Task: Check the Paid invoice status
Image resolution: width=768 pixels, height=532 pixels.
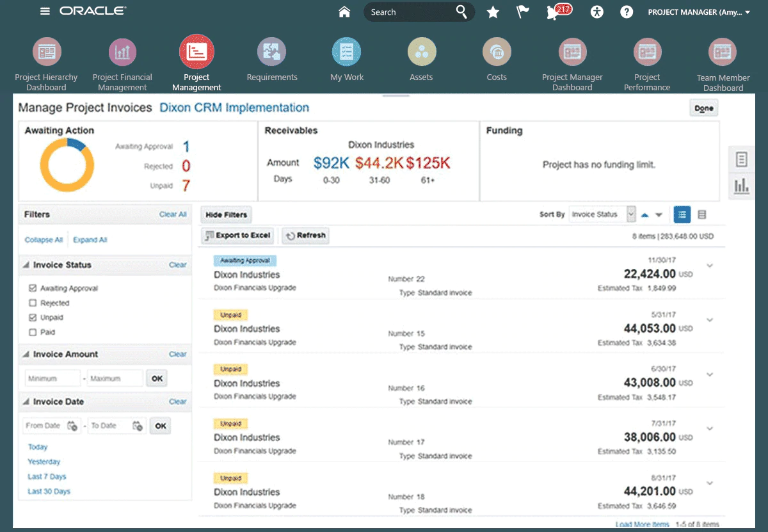Action: pos(33,332)
